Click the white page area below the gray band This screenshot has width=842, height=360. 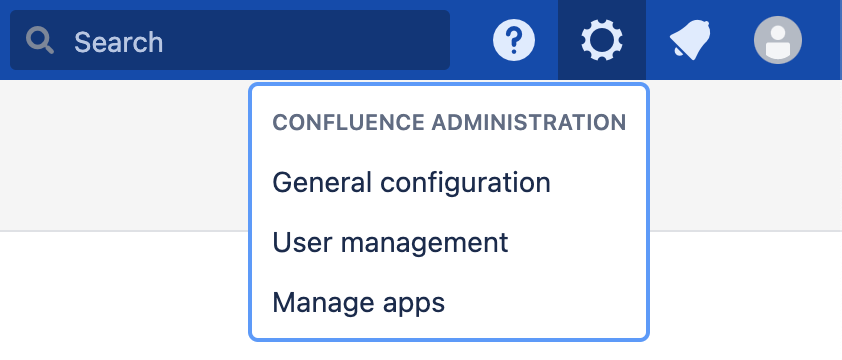[124, 296]
